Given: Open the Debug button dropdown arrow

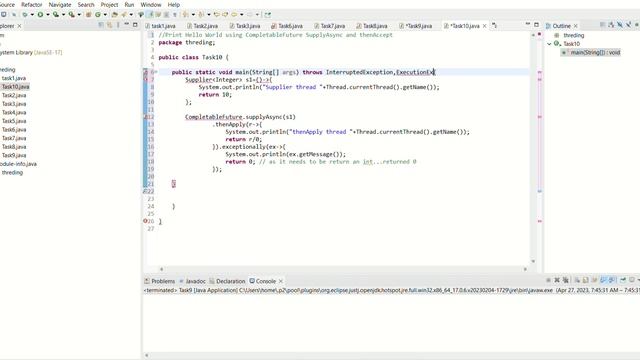Looking at the screenshot, I should [x=32, y=15].
